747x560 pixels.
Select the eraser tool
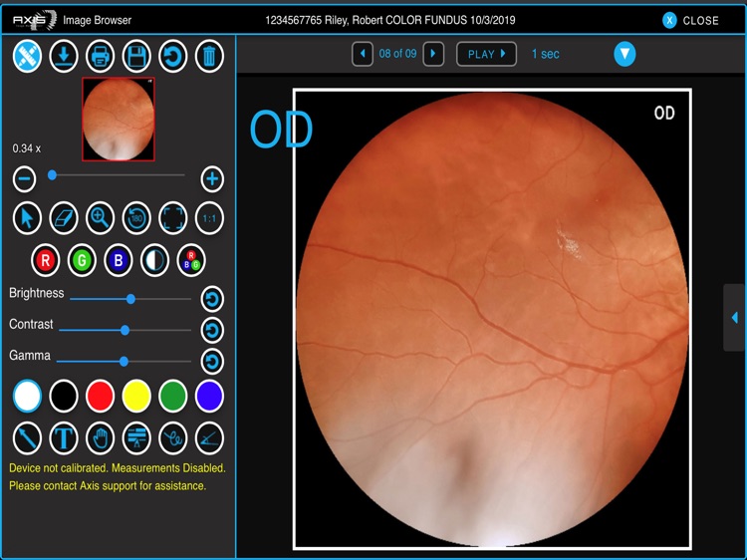64,218
